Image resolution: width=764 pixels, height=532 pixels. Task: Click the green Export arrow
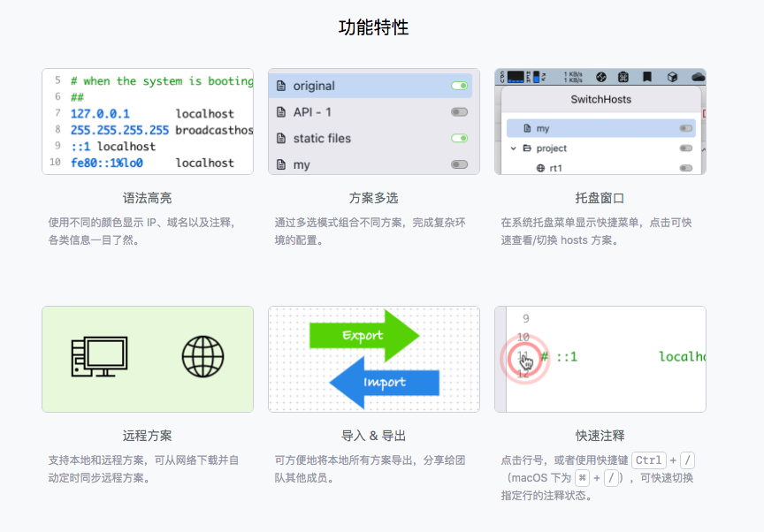364,335
